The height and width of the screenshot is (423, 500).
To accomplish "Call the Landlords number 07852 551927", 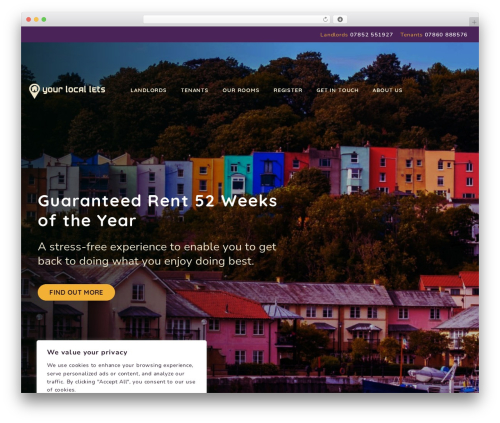I will (371, 35).
